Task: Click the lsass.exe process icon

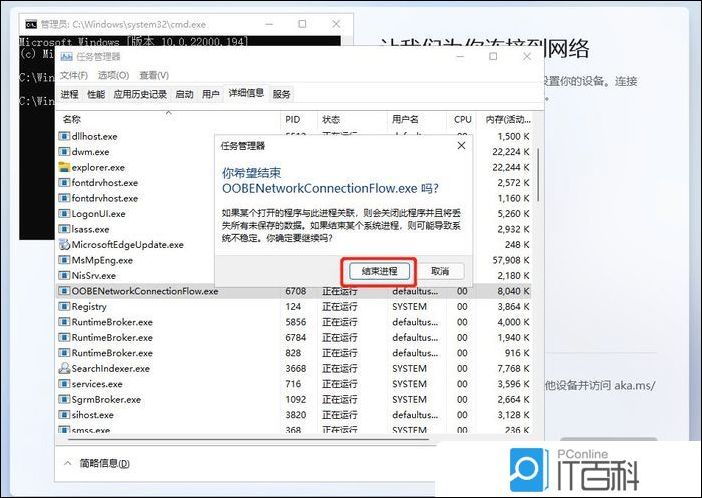Action: coord(64,229)
